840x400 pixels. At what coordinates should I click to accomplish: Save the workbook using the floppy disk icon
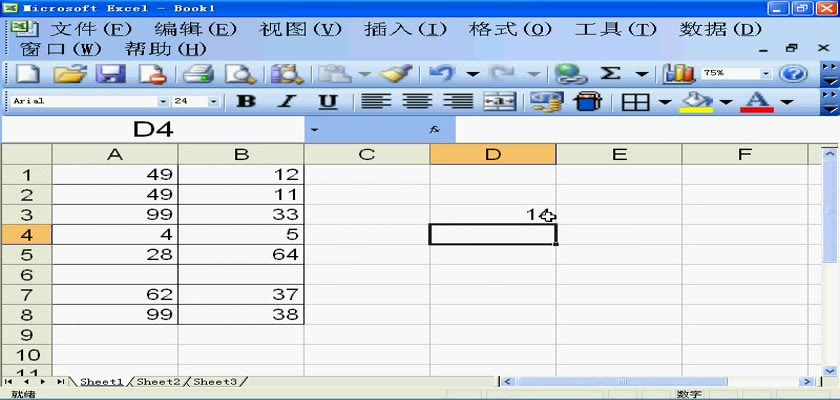[x=110, y=74]
